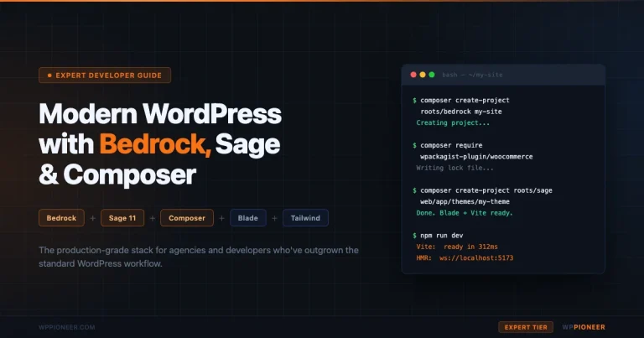Click the 'composer require' command line
Image resolution: width=644 pixels, height=338 pixels.
point(448,145)
